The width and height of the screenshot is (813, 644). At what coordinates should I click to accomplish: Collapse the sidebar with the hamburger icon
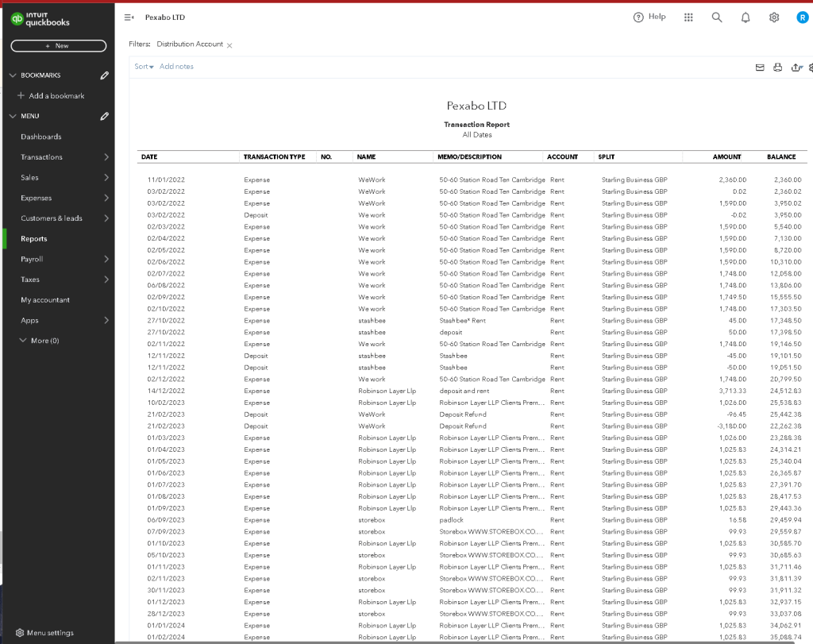pyautogui.click(x=129, y=17)
